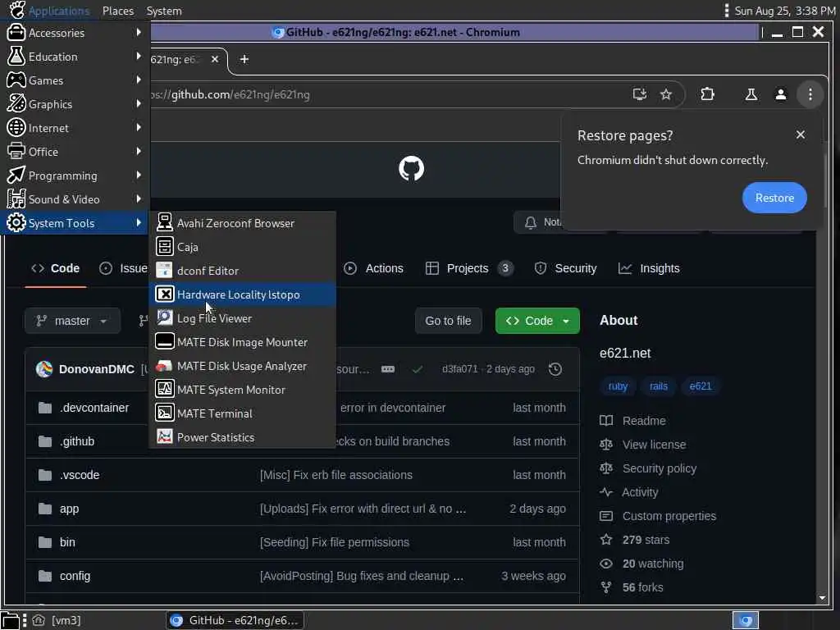Launch Caja file manager
Viewport: 840px width, 630px height.
[242, 247]
